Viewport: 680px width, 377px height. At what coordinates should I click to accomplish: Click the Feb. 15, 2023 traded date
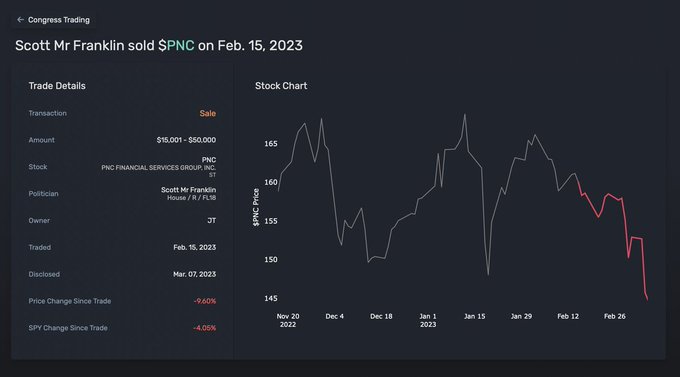(194, 247)
